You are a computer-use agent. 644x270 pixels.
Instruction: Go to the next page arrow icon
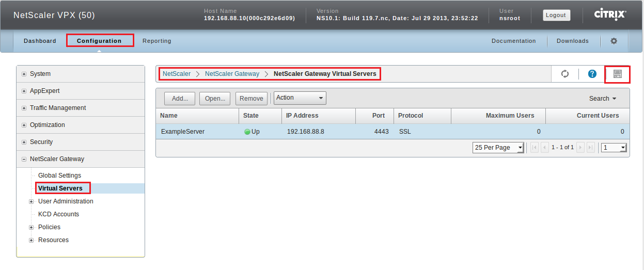580,148
